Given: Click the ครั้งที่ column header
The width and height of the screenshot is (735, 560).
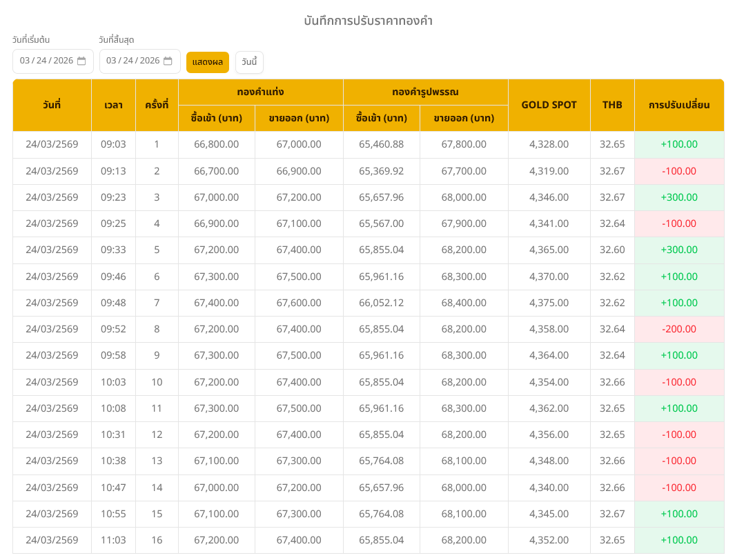Looking at the screenshot, I should (x=157, y=105).
